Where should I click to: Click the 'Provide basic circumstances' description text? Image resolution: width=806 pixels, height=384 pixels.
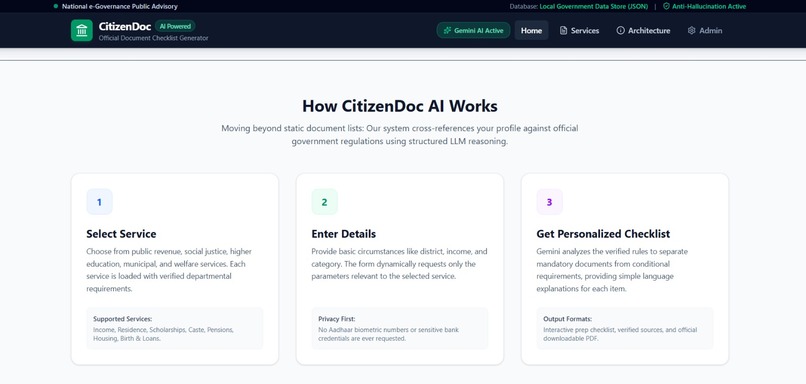(x=399, y=264)
